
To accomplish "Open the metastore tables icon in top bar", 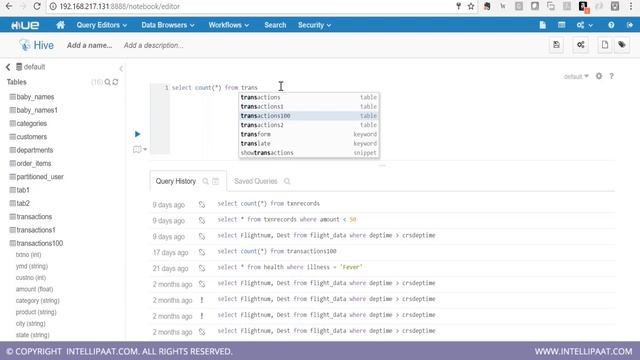I will tap(562, 25).
